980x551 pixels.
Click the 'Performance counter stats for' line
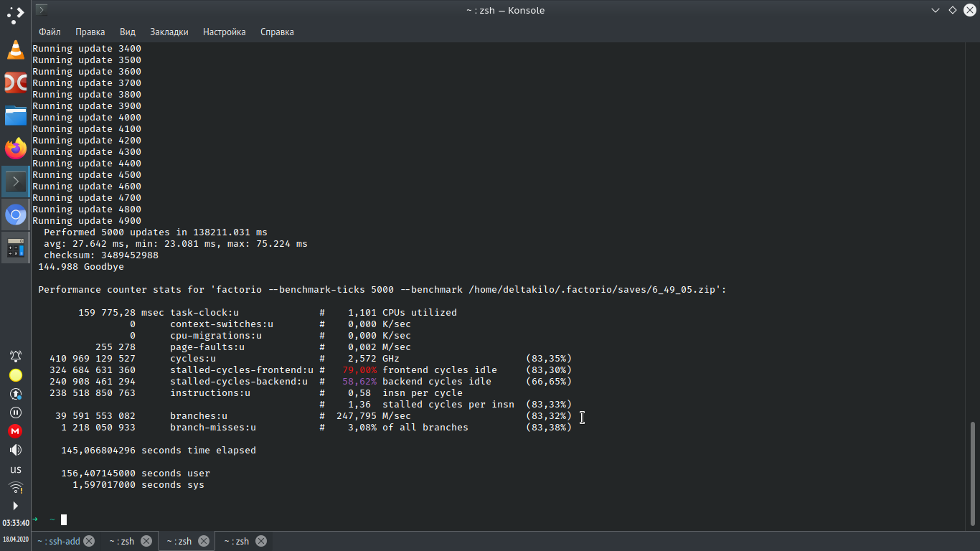382,290
